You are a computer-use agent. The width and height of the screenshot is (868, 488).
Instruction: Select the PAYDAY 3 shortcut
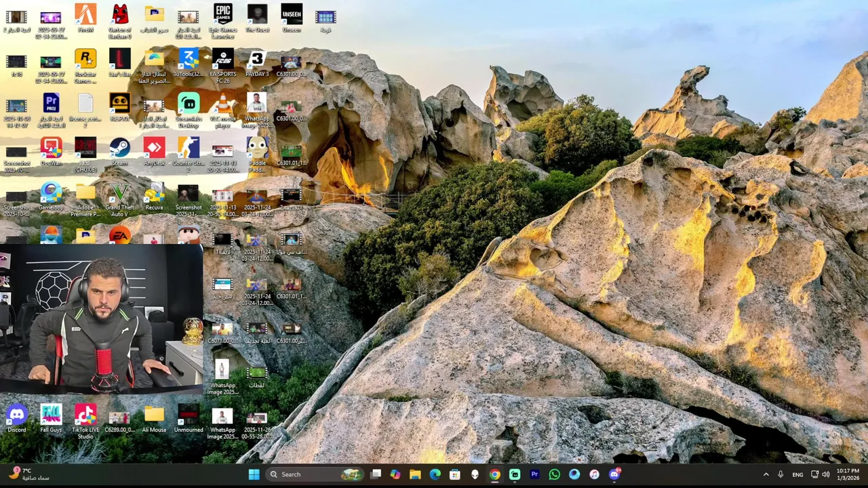coord(257,63)
